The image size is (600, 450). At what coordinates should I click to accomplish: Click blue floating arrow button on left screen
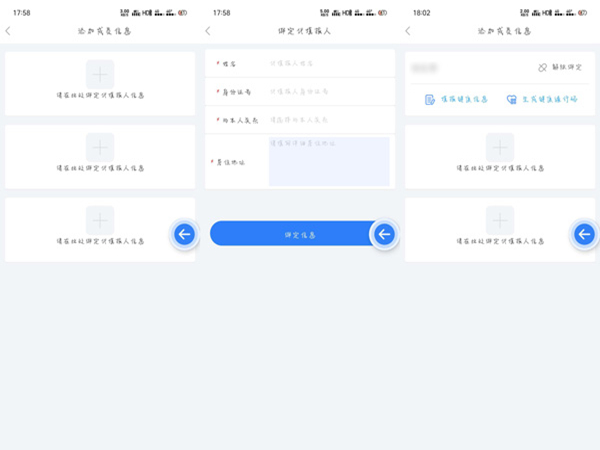click(184, 234)
